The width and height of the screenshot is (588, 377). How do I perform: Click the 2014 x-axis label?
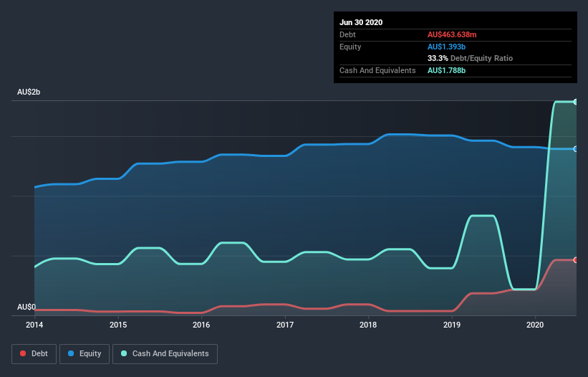point(34,325)
